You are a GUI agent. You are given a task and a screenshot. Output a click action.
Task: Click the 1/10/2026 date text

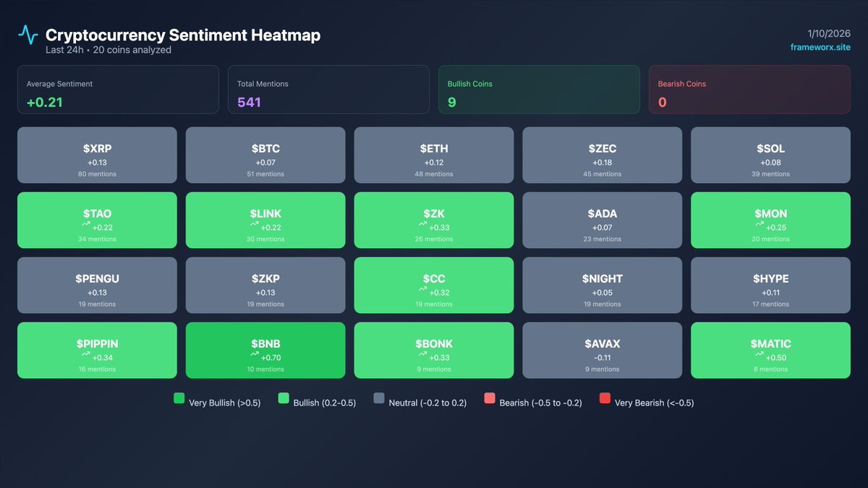[x=829, y=33]
